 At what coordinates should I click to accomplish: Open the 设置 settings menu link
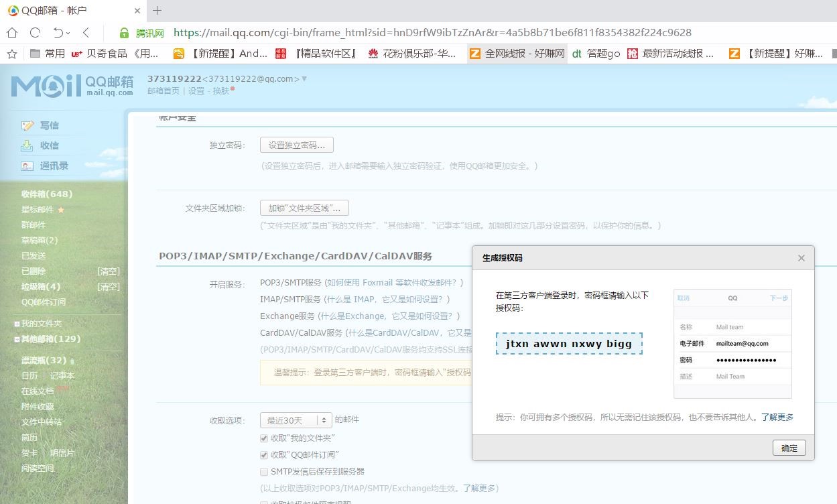196,91
